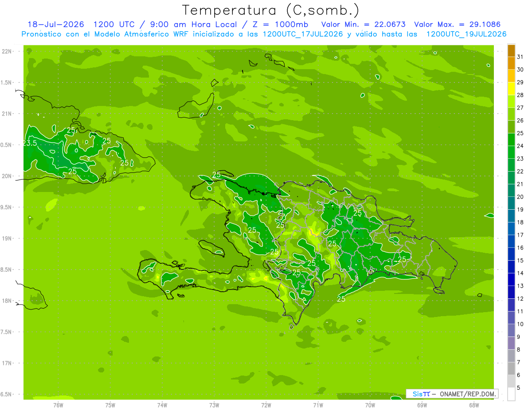The height and width of the screenshot is (411, 532).
Task: Click the '76W' longitude axis label
Action: tap(58, 405)
